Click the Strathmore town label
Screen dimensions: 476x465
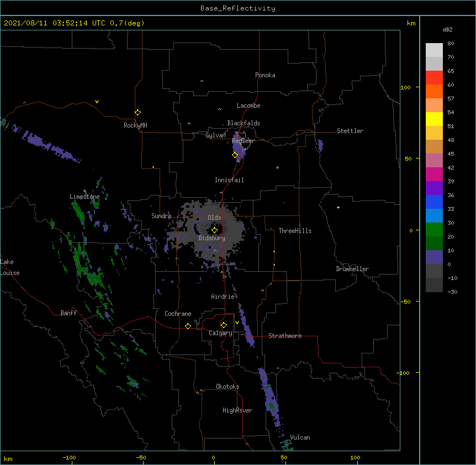[285, 336]
